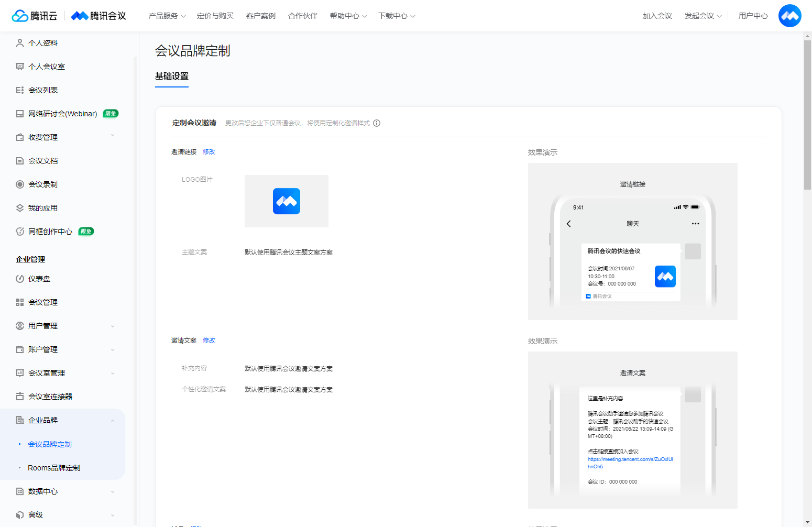
Task: Click the meeting URL in 邀请文案 preview
Action: point(630,463)
